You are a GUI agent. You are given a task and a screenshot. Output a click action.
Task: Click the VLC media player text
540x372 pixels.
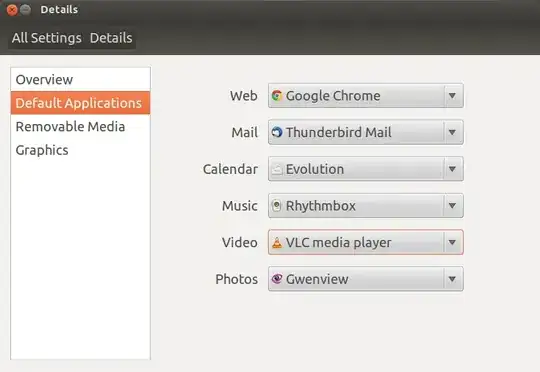pos(339,242)
